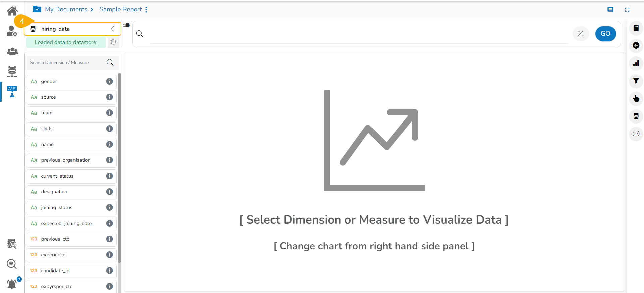Open the chart type icon in right panel
The width and height of the screenshot is (644, 293).
pos(636,63)
